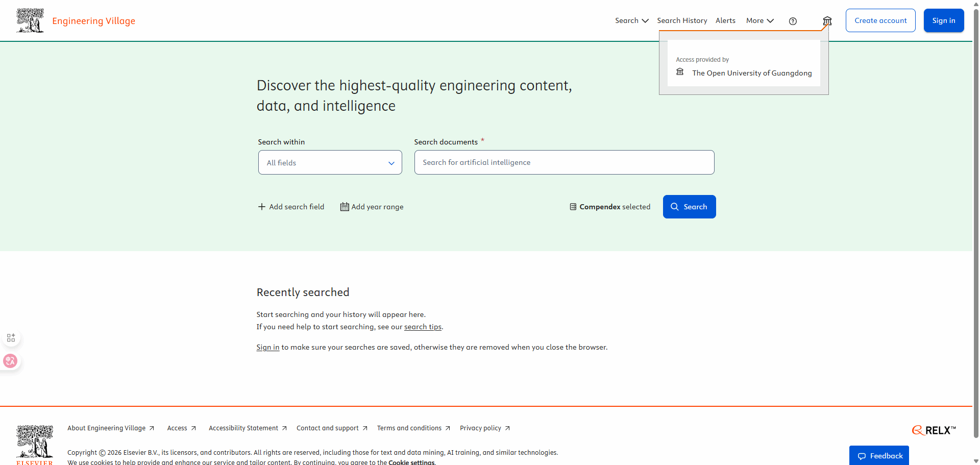Open the help question mark icon
Image resolution: width=980 pixels, height=465 pixels.
793,21
